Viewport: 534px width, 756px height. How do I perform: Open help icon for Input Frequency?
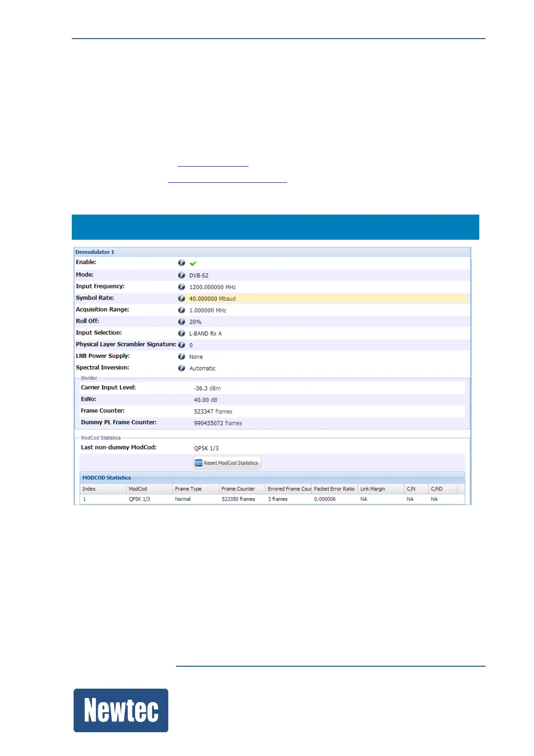181,287
